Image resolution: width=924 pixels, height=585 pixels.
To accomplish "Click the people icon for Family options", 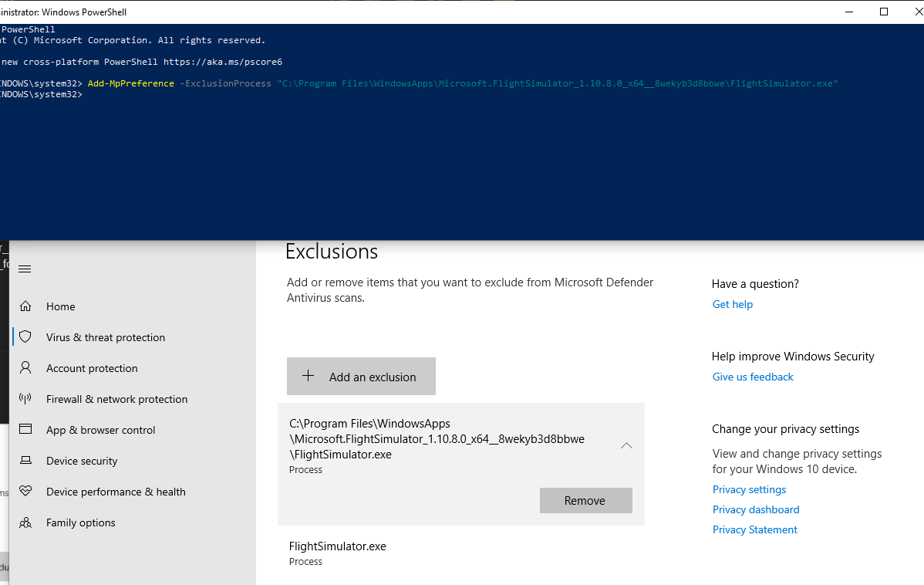I will (25, 522).
